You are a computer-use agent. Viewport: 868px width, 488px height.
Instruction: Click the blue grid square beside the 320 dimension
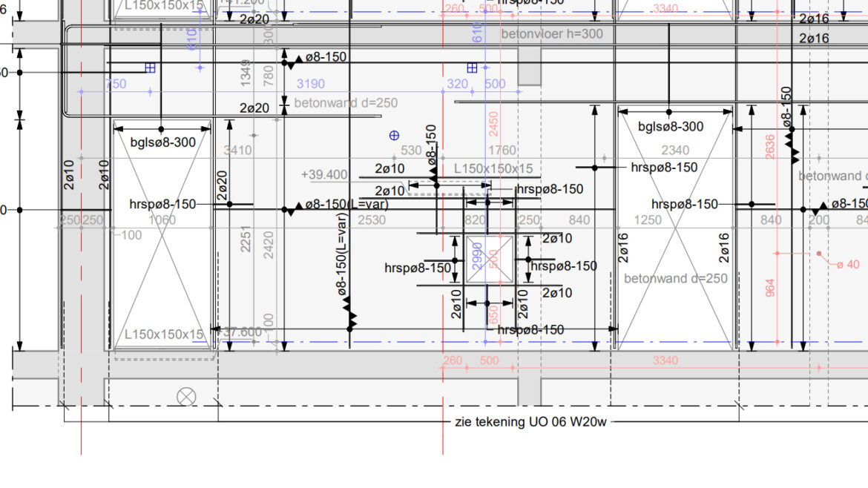coord(472,68)
